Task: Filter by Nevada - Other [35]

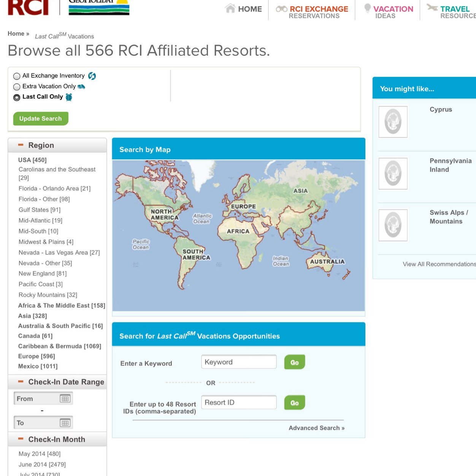Action: (45, 263)
